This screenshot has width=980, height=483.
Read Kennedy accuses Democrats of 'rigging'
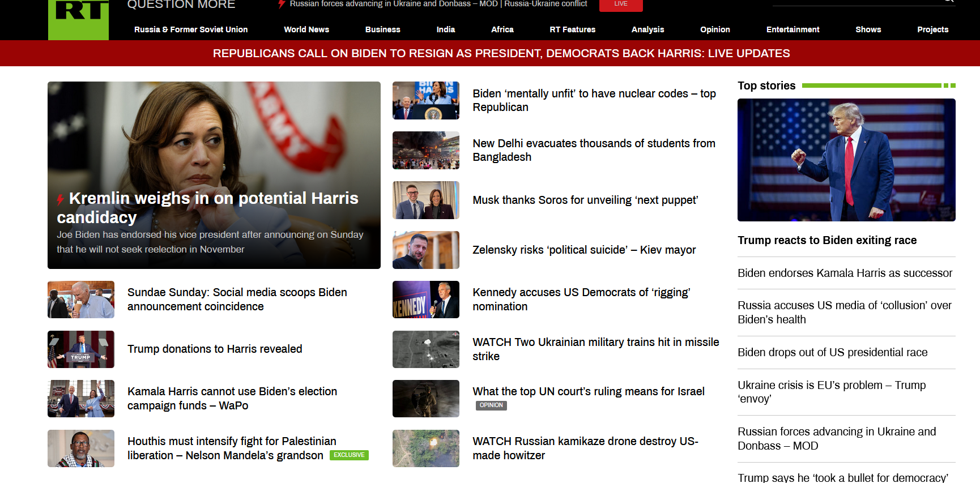tap(582, 300)
